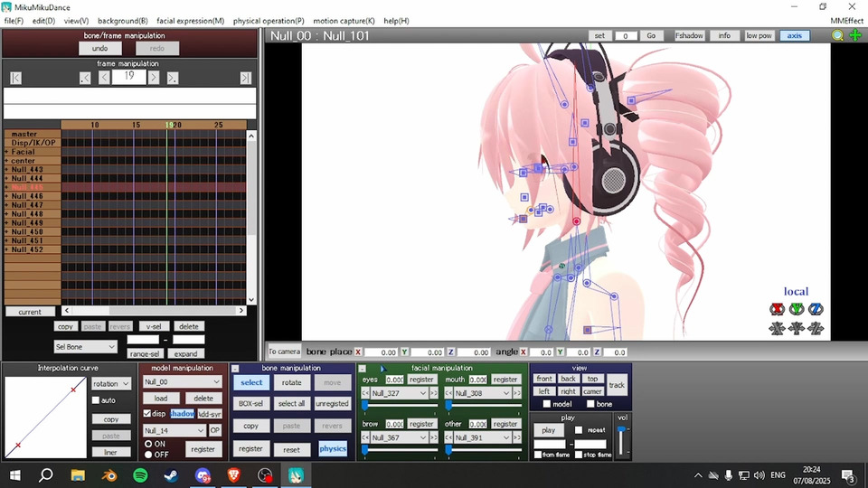868x488 pixels.
Task: Click the green Y-axis rotate icon
Action: coord(797,309)
